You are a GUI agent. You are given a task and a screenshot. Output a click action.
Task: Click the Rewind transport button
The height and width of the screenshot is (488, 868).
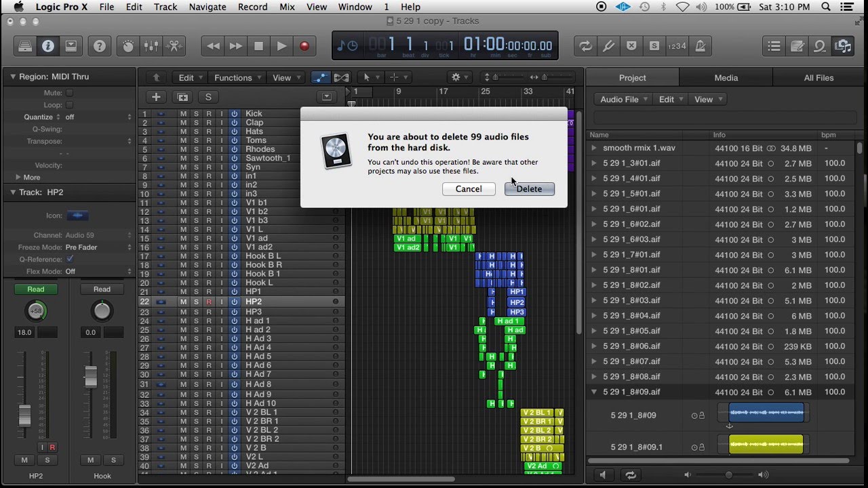point(213,46)
